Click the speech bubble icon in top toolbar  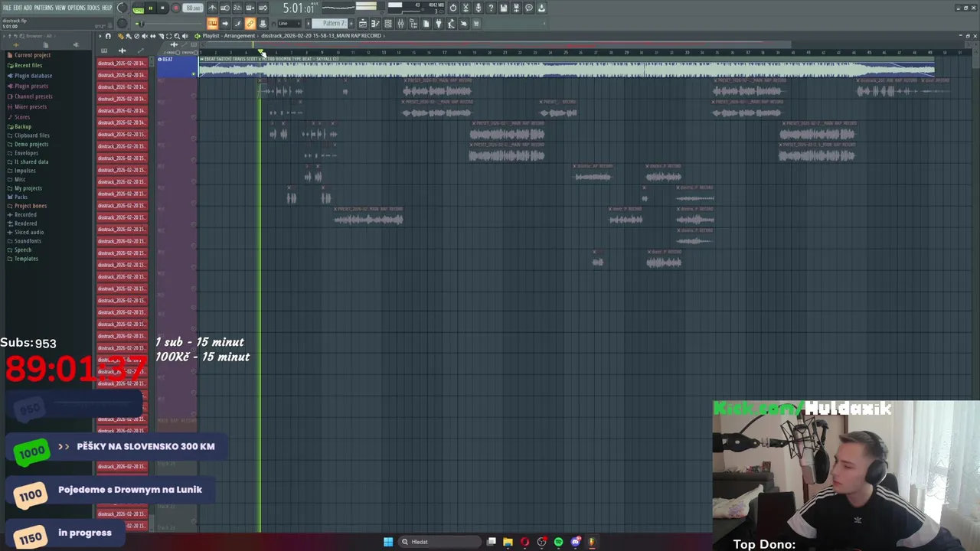pyautogui.click(x=529, y=8)
